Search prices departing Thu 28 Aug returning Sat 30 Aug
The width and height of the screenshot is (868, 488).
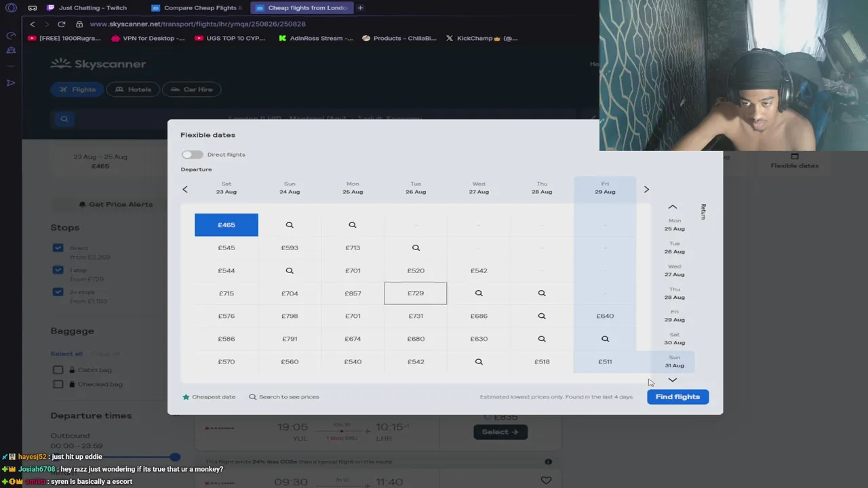point(542,339)
